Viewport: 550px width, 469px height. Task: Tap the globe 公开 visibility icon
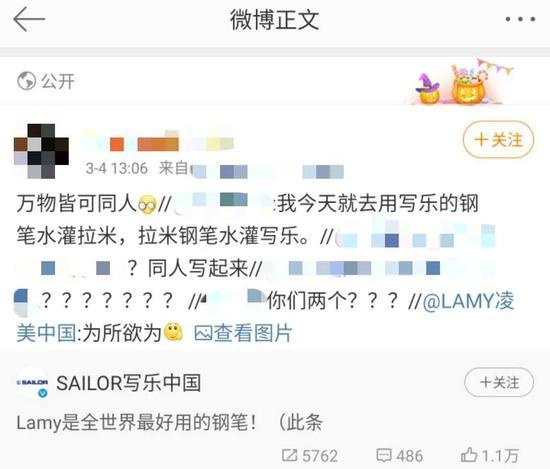(26, 81)
